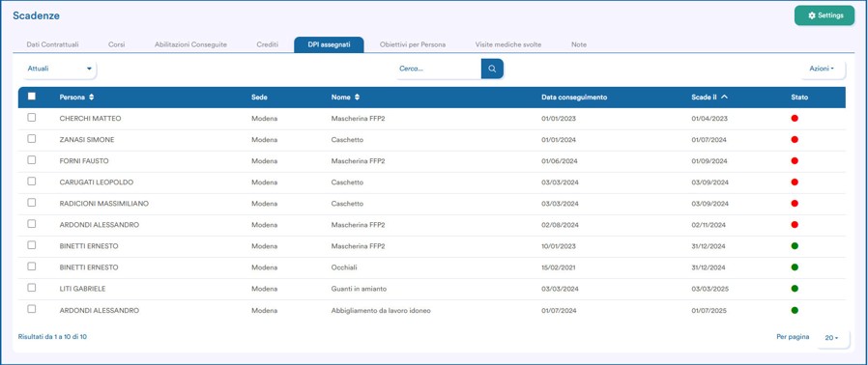Click expiry date 03/03/2025
Viewport: 868px width, 365px height.
point(709,289)
